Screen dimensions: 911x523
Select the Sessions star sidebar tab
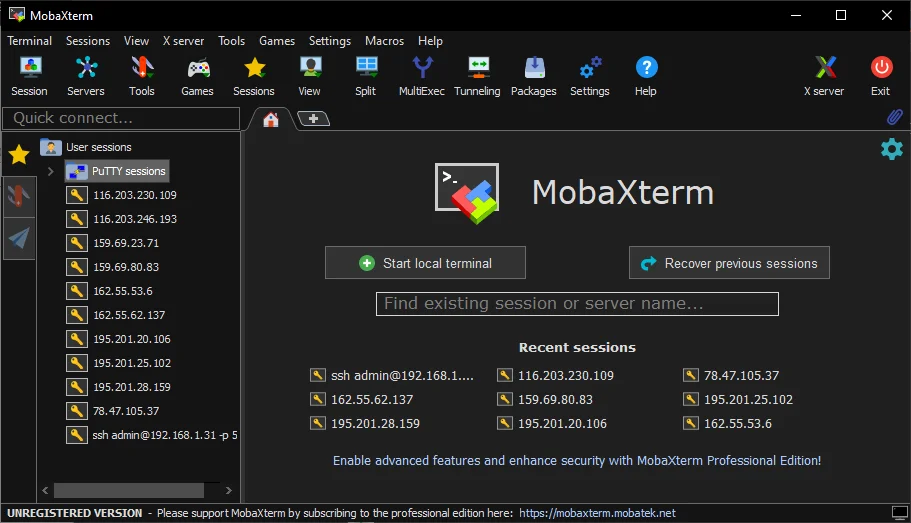[x=19, y=155]
